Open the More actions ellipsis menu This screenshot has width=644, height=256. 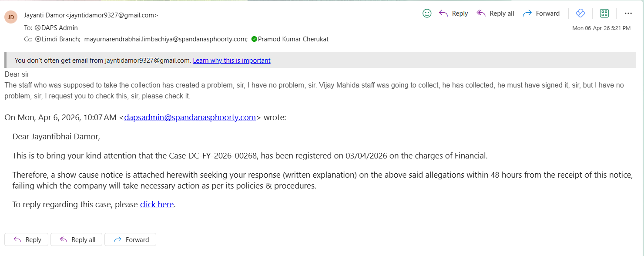(628, 13)
